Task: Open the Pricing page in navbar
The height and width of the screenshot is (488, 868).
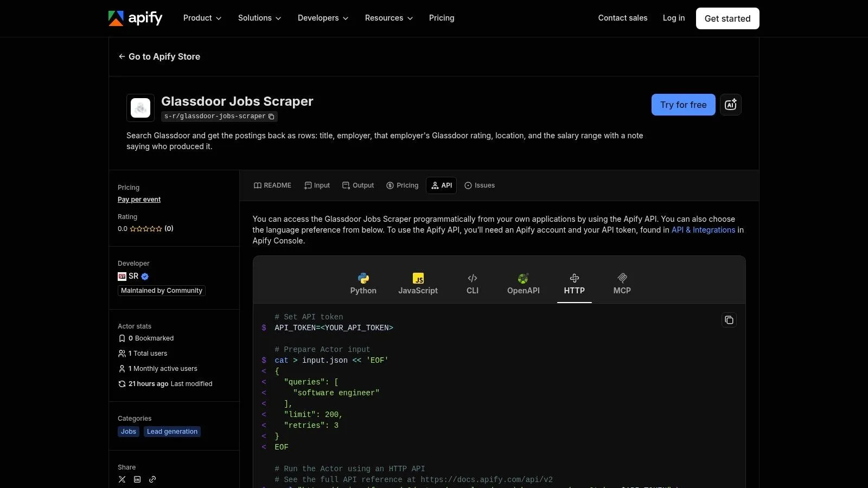Action: 442,18
